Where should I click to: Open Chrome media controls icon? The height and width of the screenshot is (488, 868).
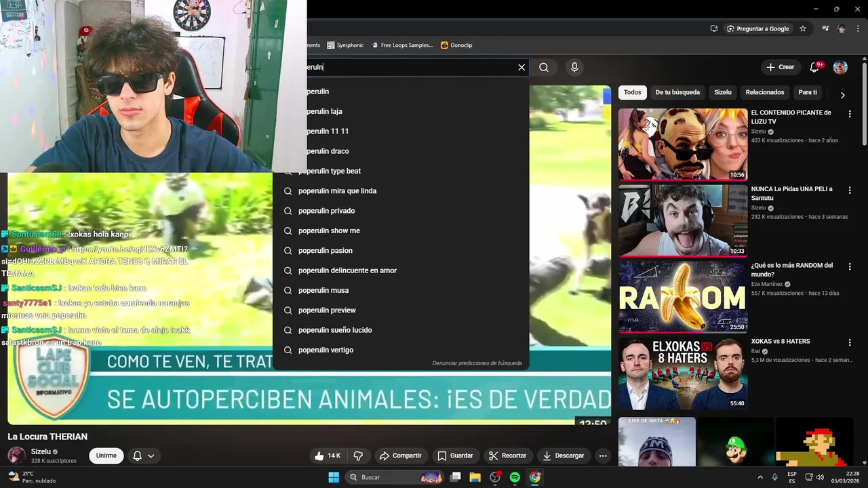click(x=825, y=28)
